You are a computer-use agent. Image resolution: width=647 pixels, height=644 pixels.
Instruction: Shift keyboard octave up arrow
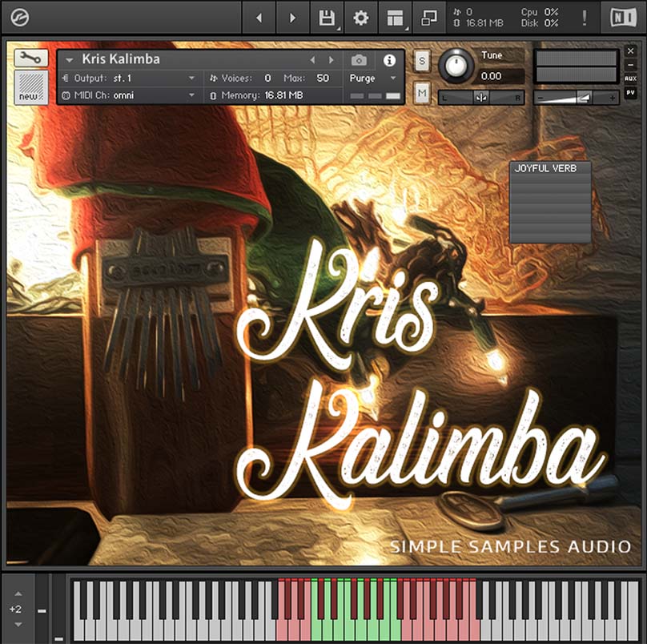[18, 594]
